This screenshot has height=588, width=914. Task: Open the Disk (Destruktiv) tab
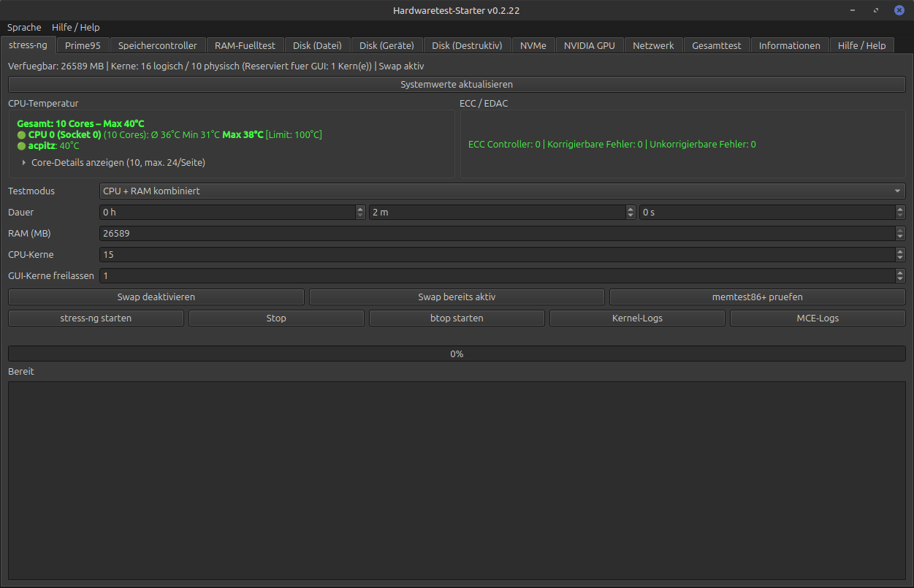pyautogui.click(x=467, y=45)
